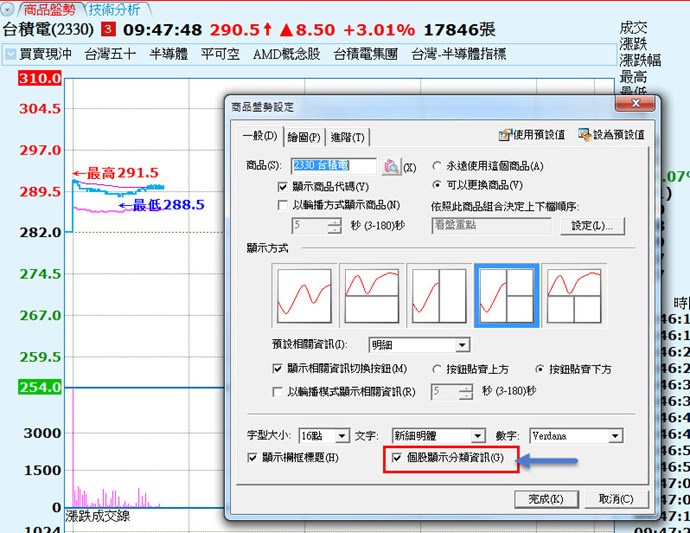Click the product search icon beside 商品 field

(391, 166)
